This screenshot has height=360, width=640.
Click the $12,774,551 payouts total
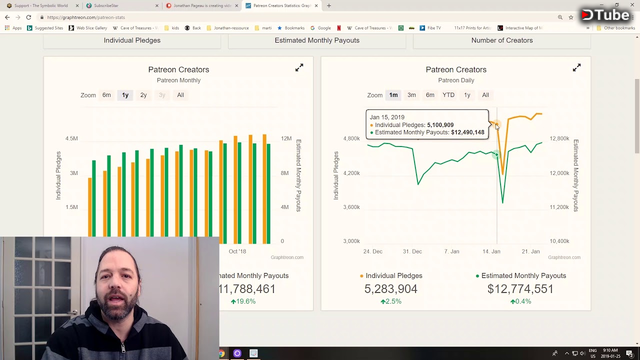point(520,289)
